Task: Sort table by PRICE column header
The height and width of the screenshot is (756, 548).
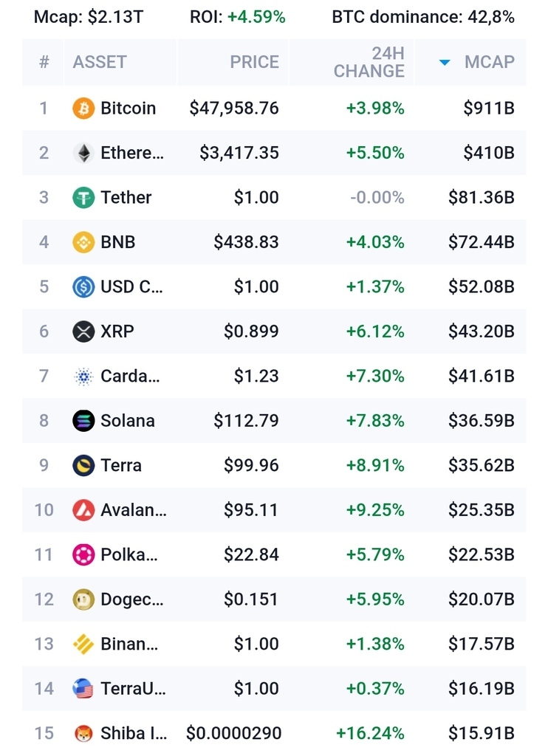Action: 254,62
